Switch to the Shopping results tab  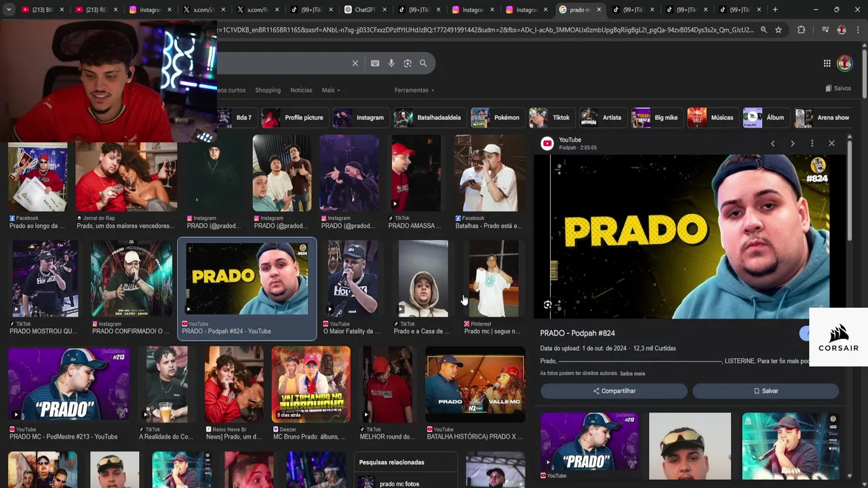click(268, 90)
